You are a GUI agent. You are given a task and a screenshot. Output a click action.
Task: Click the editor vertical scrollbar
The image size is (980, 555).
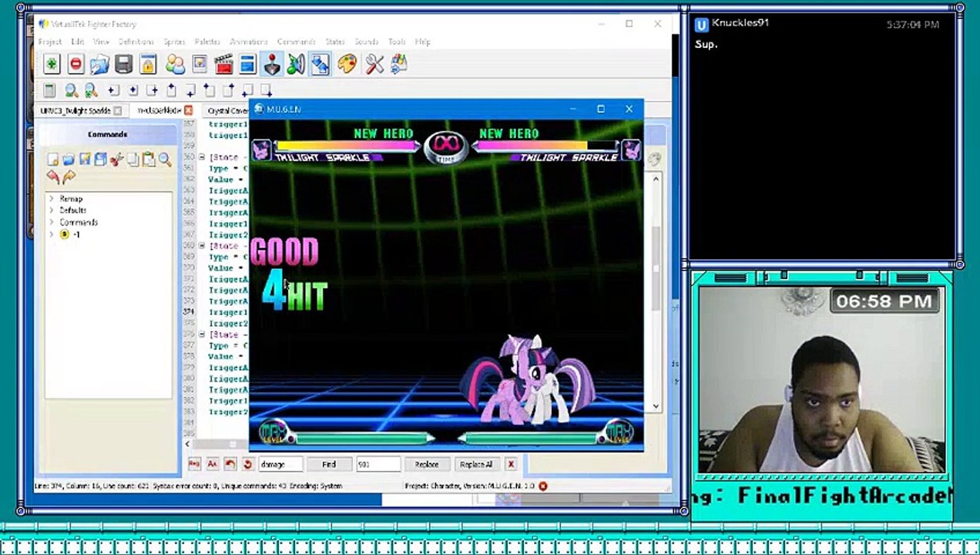pos(656,293)
